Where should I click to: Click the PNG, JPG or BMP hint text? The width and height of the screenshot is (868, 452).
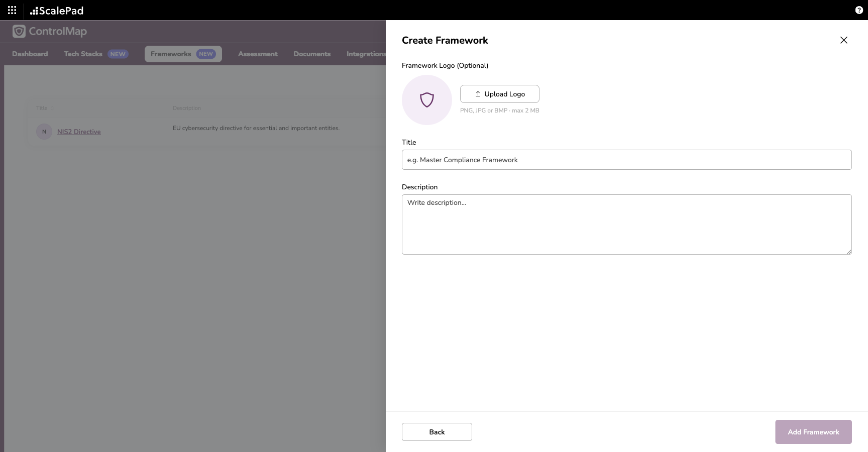point(500,110)
